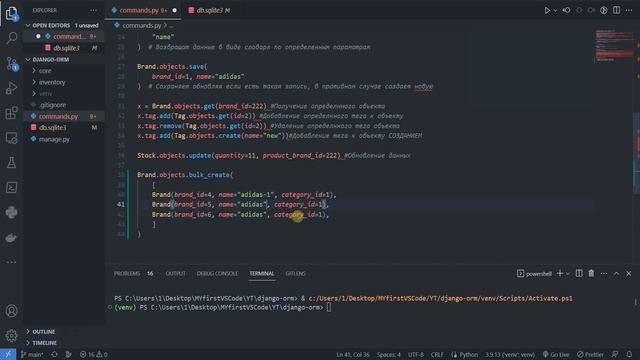Screen dimensions: 640x360
Task: Open the Remote Explorer icon
Action: click(x=11, y=138)
